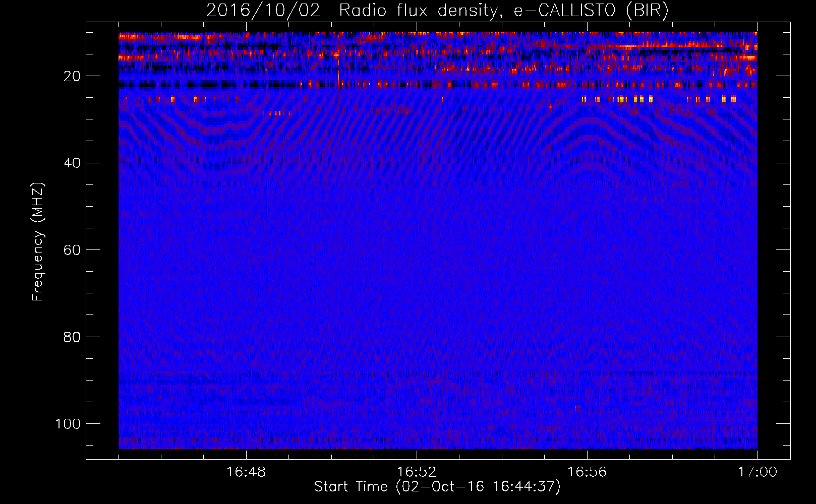Click the 16:52 time tick label
The image size is (816, 504).
coord(417,472)
